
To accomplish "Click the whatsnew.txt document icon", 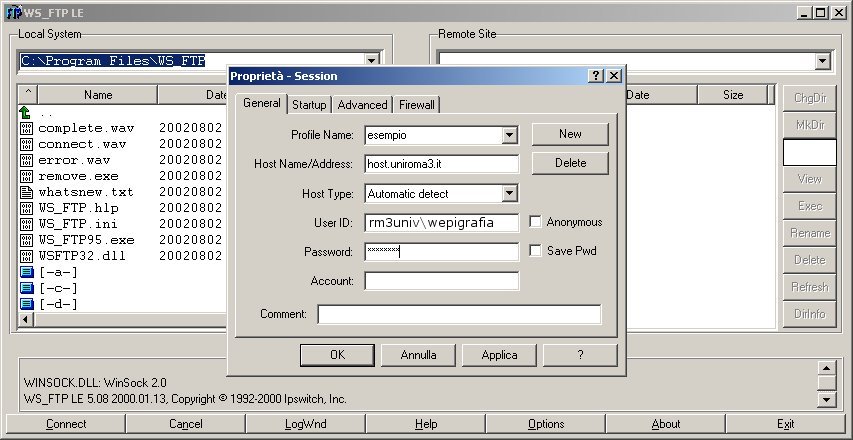I will coord(26,192).
